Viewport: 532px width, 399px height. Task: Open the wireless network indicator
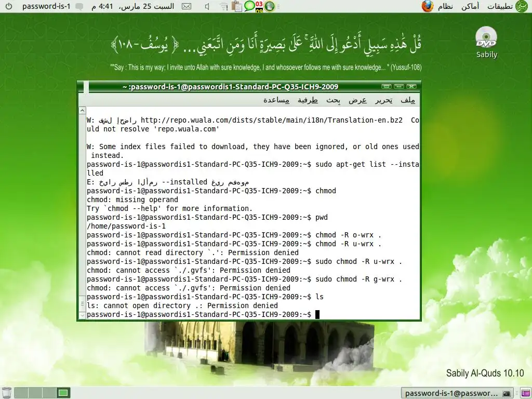click(x=223, y=6)
